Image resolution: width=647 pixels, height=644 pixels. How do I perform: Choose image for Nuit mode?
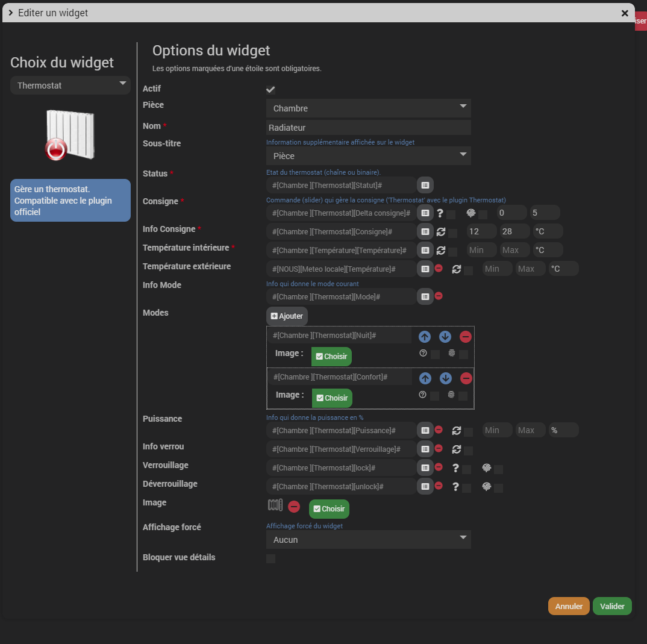[331, 357]
